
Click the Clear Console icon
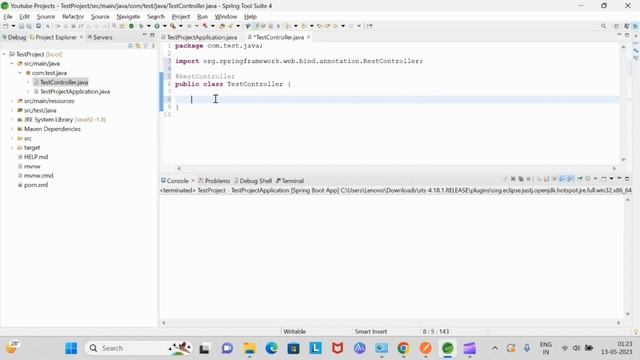[x=539, y=179]
